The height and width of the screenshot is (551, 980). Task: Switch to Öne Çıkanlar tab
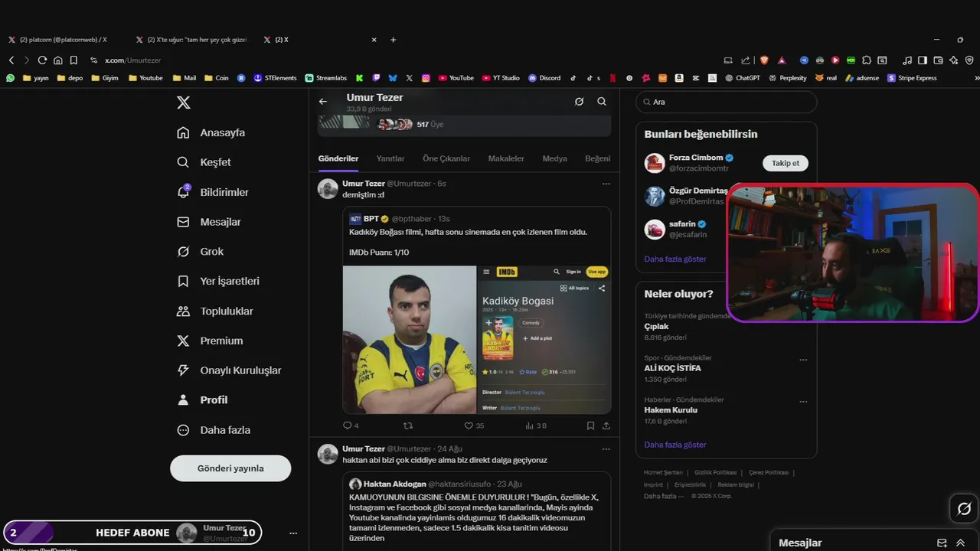446,158
